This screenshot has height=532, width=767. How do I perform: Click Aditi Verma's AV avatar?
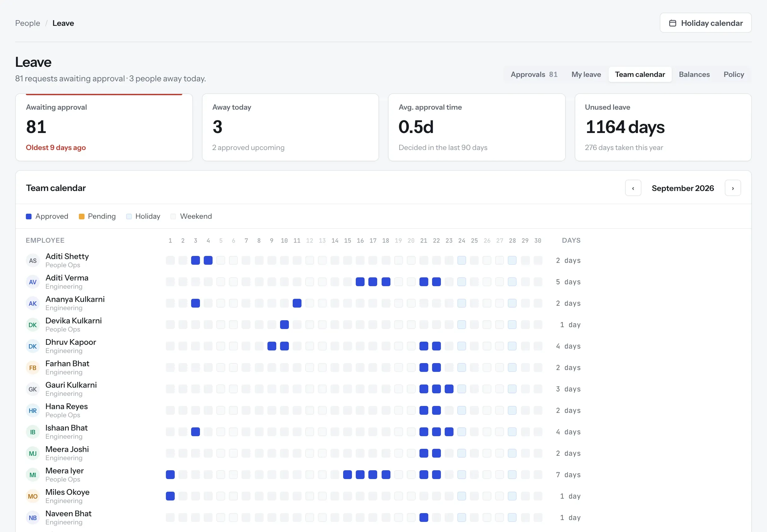[x=33, y=282]
